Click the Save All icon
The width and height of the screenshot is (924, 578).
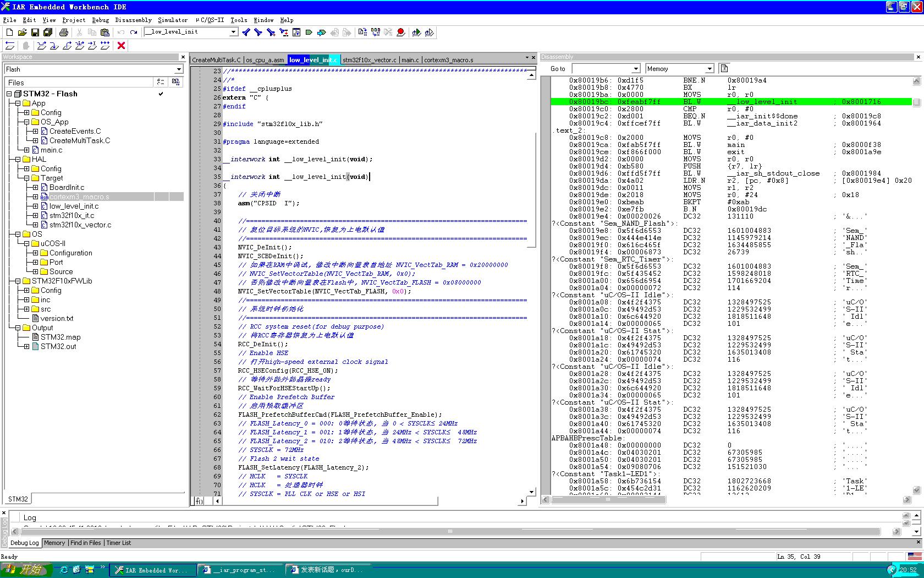(x=48, y=32)
